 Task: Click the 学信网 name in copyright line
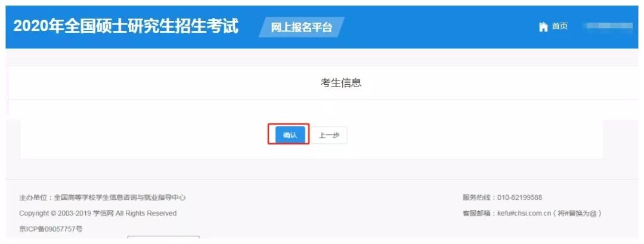pyautogui.click(x=103, y=214)
